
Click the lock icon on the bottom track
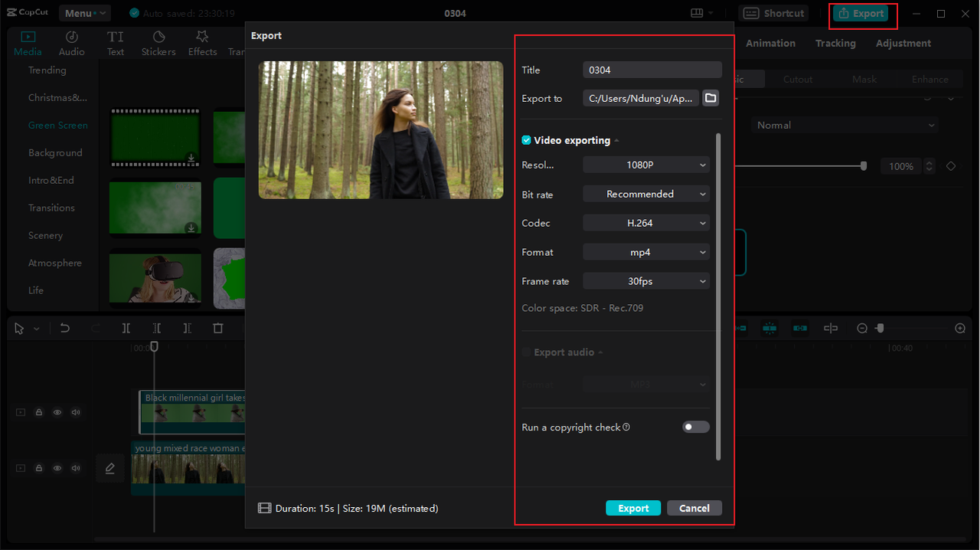pyautogui.click(x=39, y=468)
